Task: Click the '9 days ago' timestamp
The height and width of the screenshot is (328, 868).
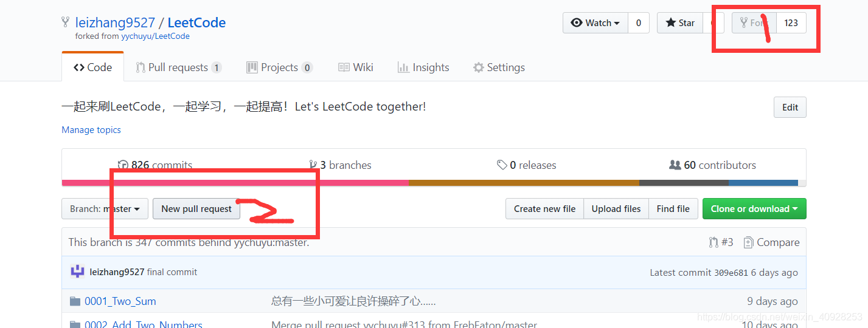Action: coord(773,301)
